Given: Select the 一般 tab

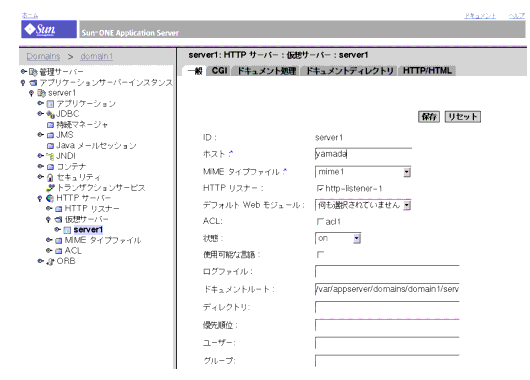Looking at the screenshot, I should tap(195, 71).
